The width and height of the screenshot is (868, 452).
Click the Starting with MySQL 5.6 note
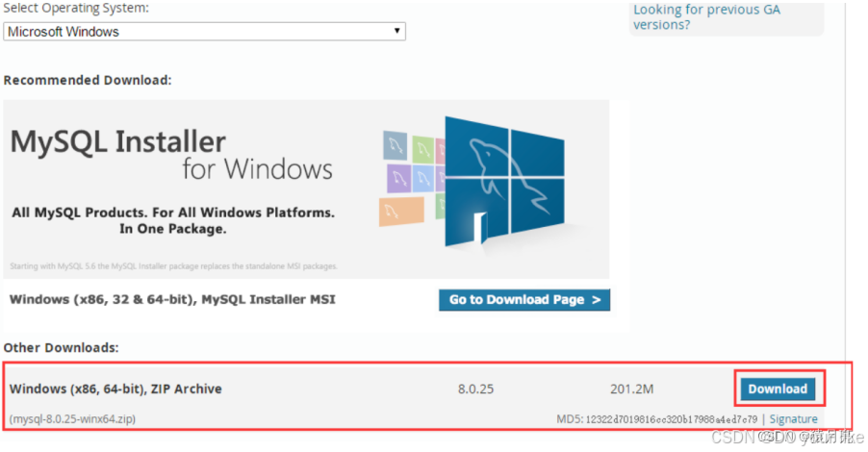tap(173, 266)
